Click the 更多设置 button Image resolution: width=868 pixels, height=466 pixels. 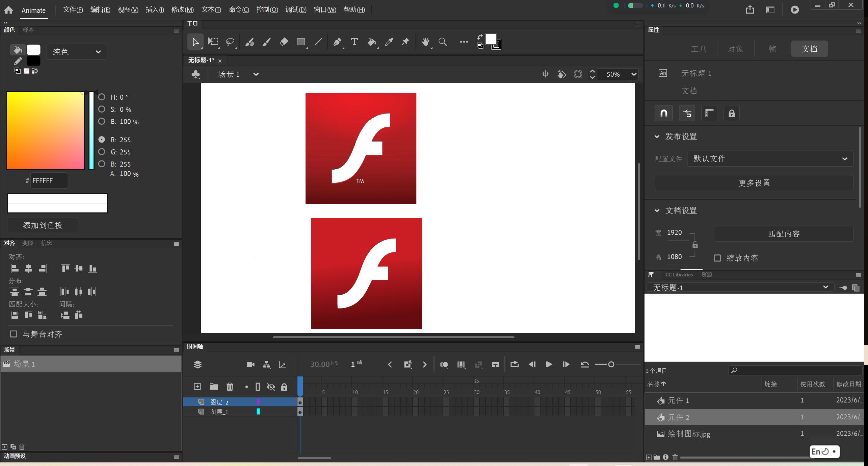(754, 183)
